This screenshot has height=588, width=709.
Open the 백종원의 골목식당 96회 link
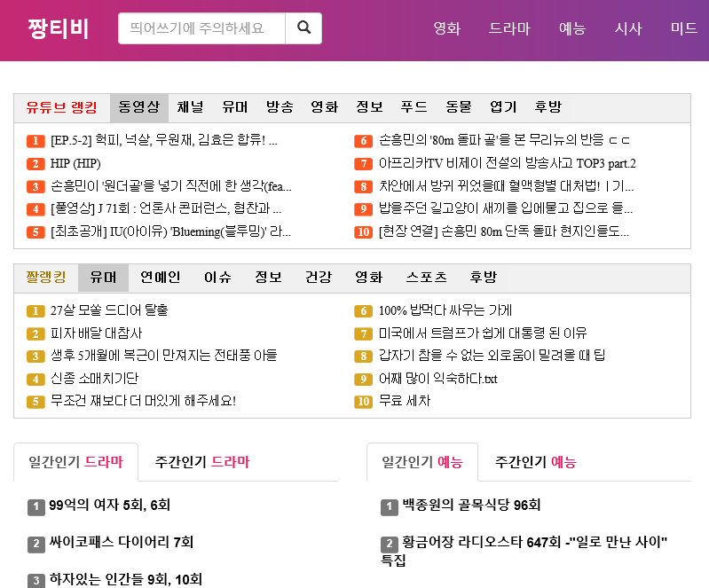click(x=470, y=505)
